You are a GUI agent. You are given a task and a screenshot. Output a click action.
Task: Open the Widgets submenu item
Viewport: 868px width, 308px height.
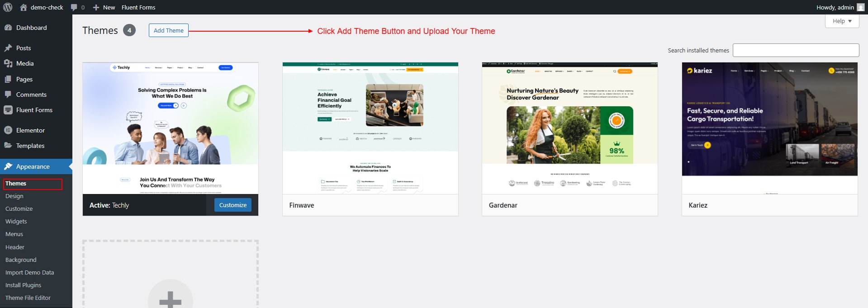(16, 222)
